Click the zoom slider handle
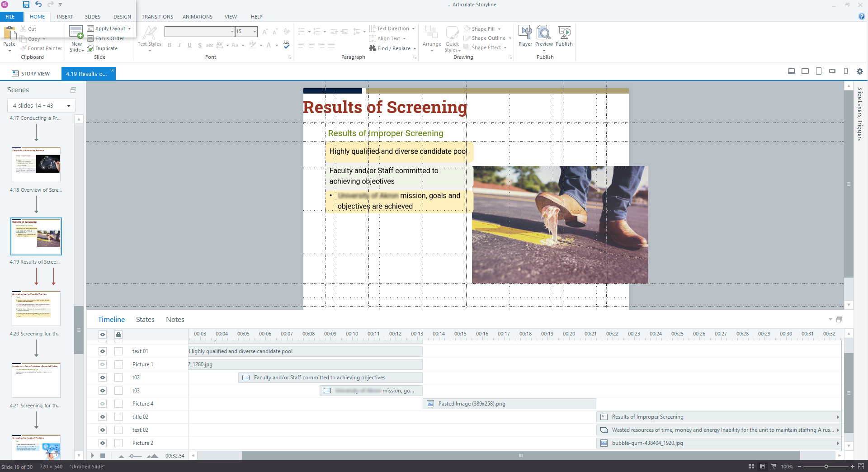The height and width of the screenshot is (472, 868). click(826, 466)
